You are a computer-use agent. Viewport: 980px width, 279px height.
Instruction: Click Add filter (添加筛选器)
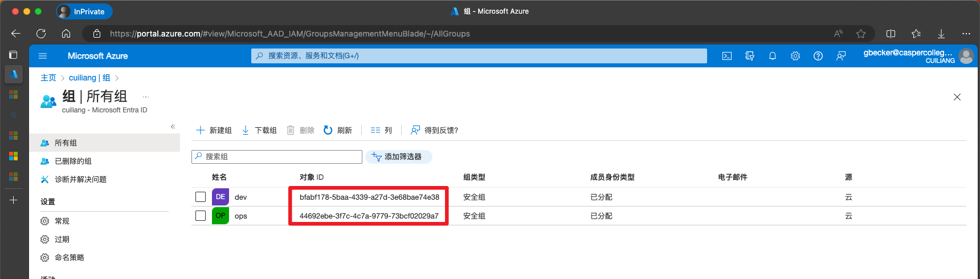pyautogui.click(x=399, y=157)
